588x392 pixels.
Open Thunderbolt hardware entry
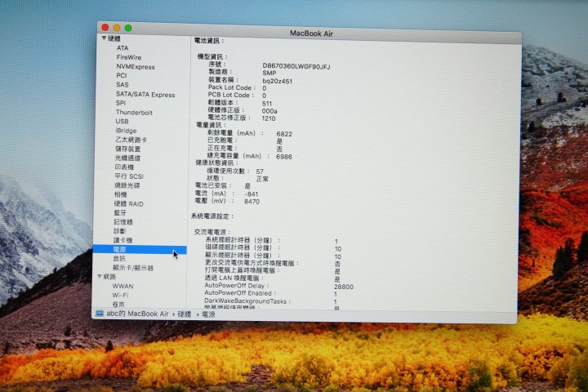tap(134, 113)
